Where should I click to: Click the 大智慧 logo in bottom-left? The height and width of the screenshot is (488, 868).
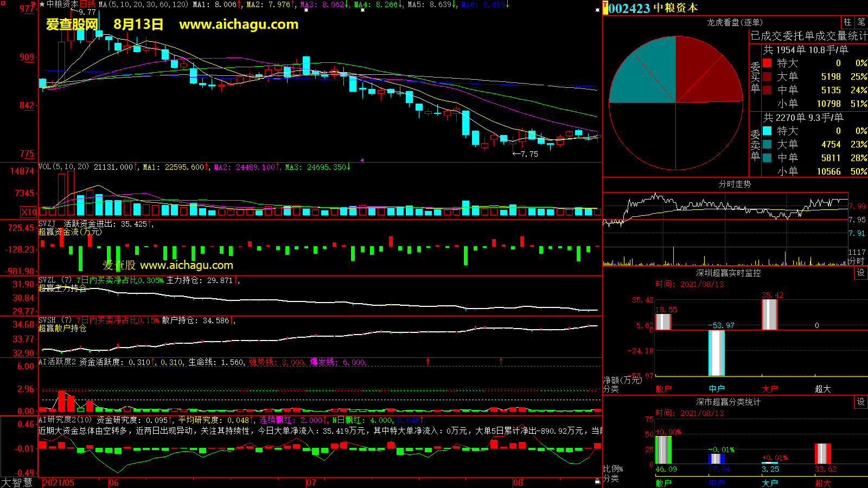[17, 483]
